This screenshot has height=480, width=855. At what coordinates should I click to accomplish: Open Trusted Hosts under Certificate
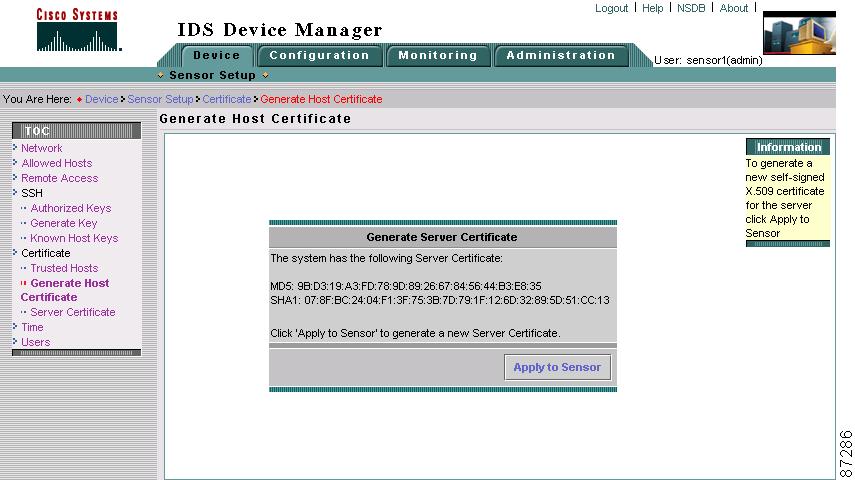[64, 268]
